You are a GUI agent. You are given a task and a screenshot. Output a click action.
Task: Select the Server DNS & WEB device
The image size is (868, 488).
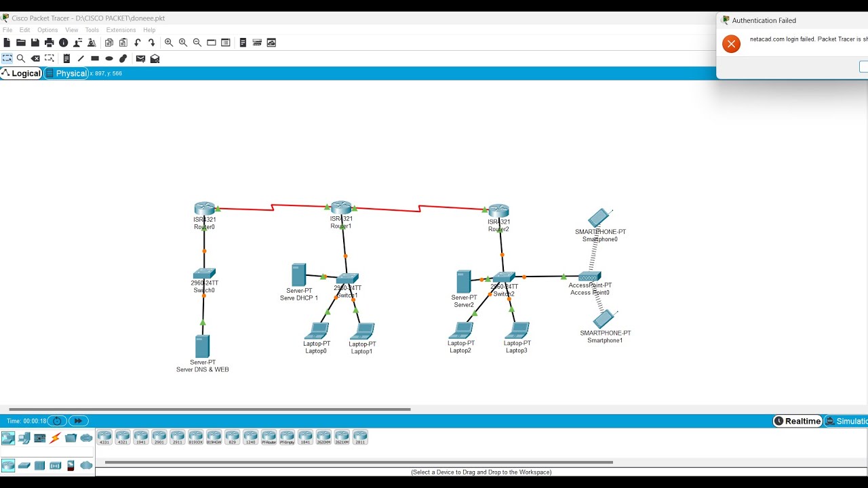click(202, 346)
